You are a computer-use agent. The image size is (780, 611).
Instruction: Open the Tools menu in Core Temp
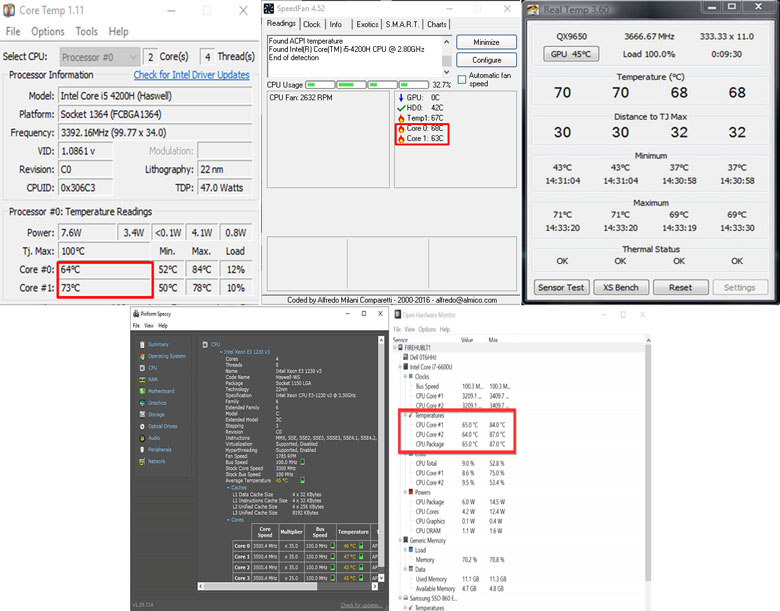pos(87,32)
